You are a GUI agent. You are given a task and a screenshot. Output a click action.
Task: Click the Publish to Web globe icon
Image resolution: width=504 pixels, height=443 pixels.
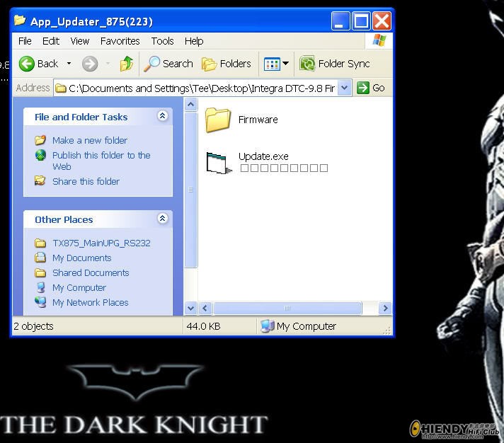[x=40, y=155]
